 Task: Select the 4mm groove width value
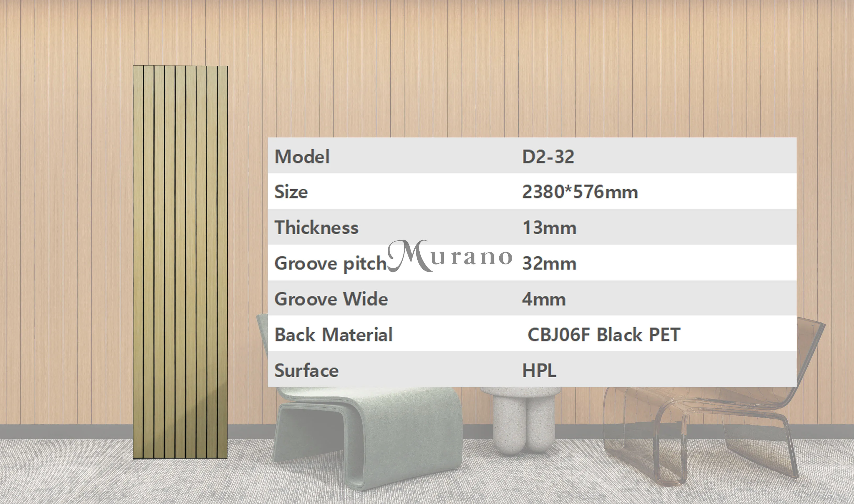(x=544, y=299)
